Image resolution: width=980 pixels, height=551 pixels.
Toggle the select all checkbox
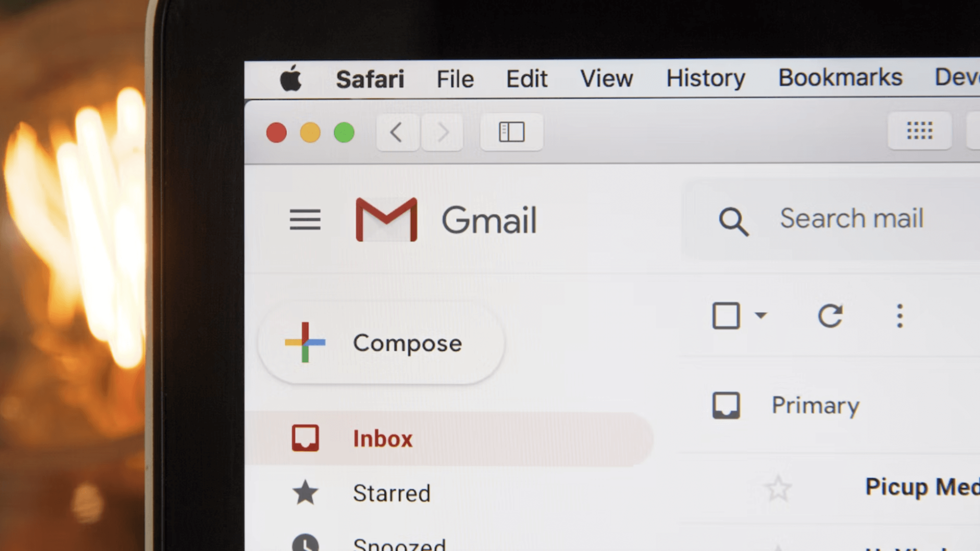tap(726, 315)
